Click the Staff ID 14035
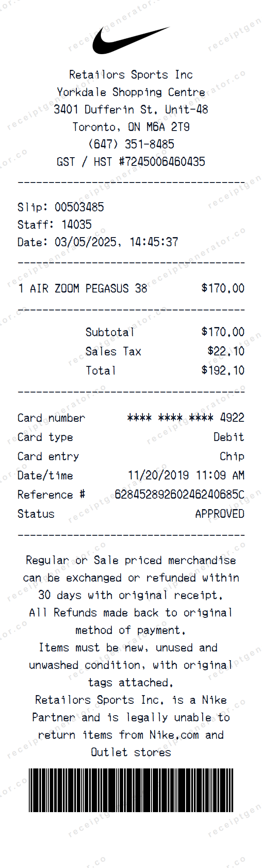 [x=76, y=224]
